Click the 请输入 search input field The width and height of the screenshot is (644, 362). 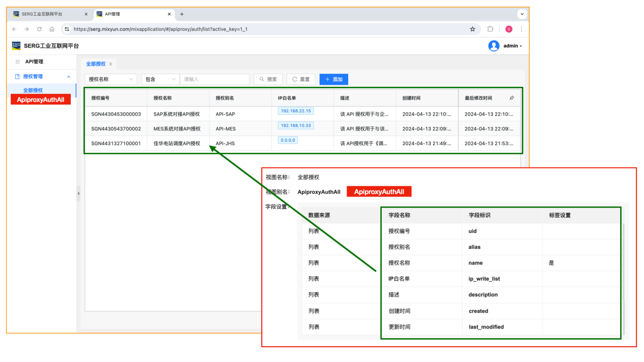click(214, 79)
